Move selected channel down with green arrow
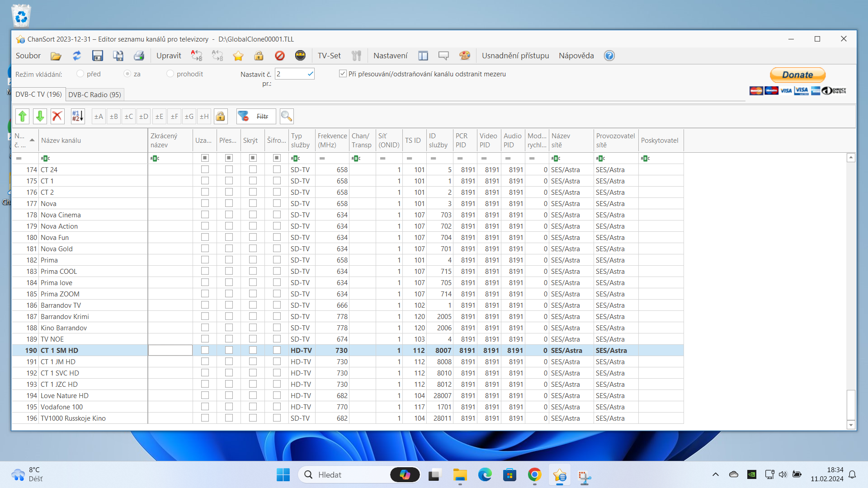868x488 pixels. tap(40, 116)
